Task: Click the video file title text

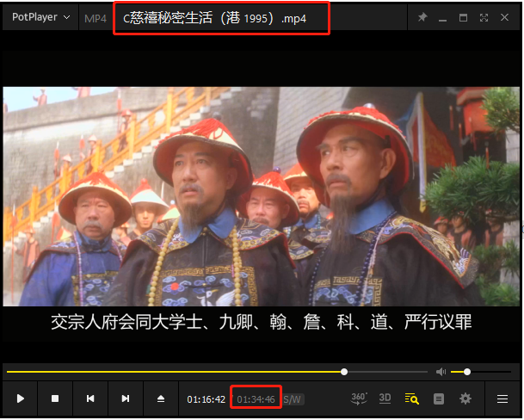Action: tap(214, 18)
